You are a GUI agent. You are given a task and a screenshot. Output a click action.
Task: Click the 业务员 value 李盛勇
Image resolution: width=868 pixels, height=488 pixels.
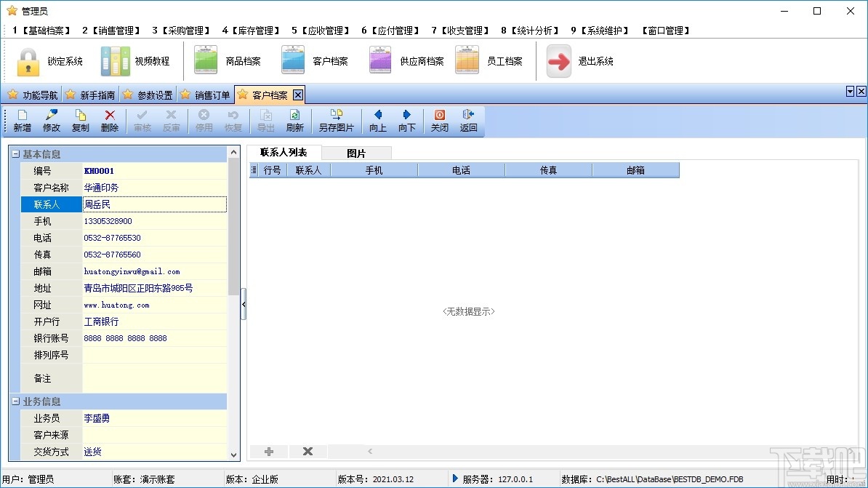point(97,418)
